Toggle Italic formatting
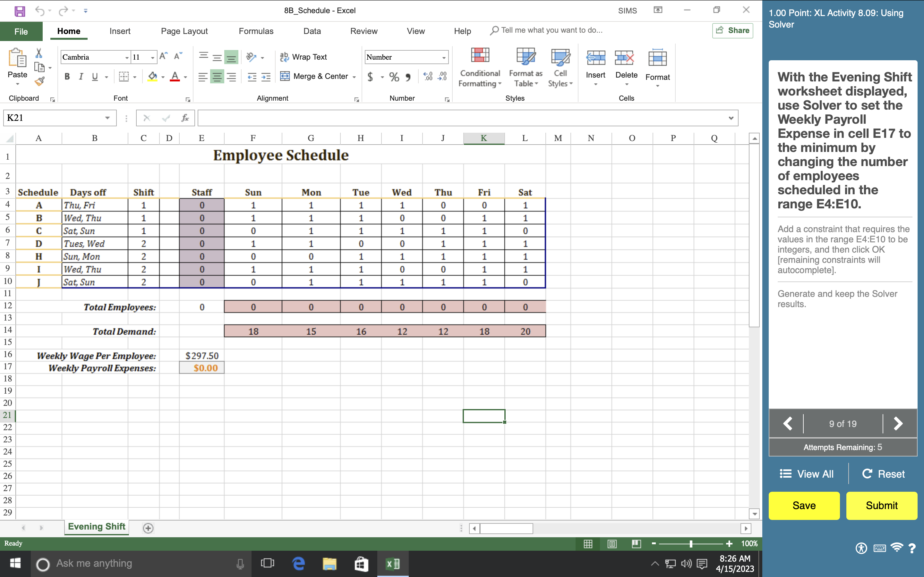The width and height of the screenshot is (924, 577). [x=81, y=77]
